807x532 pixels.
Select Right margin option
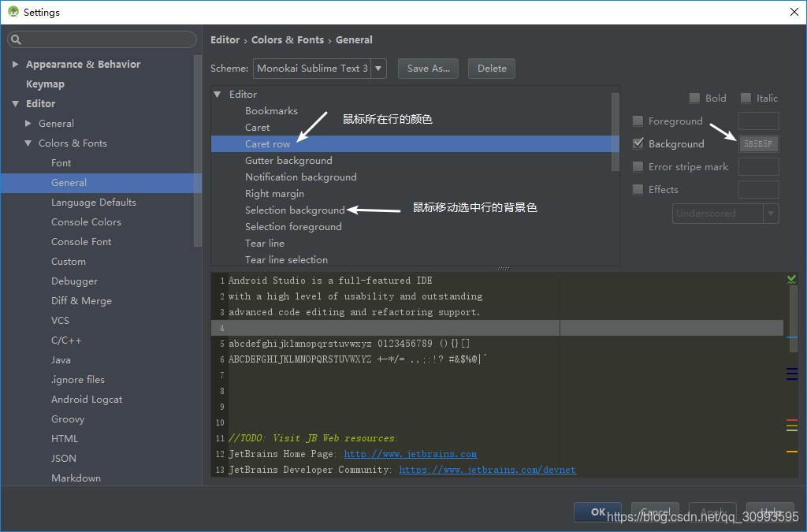[275, 194]
